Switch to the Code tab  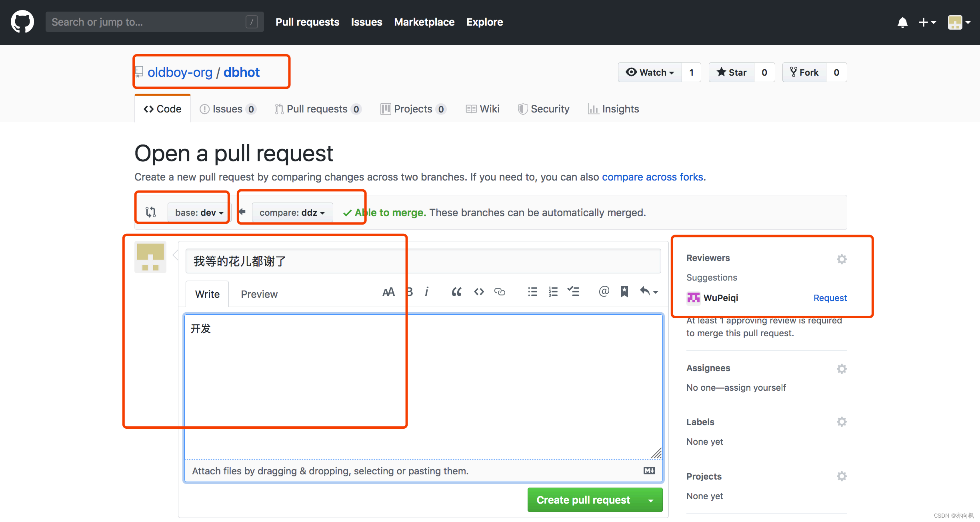point(162,109)
